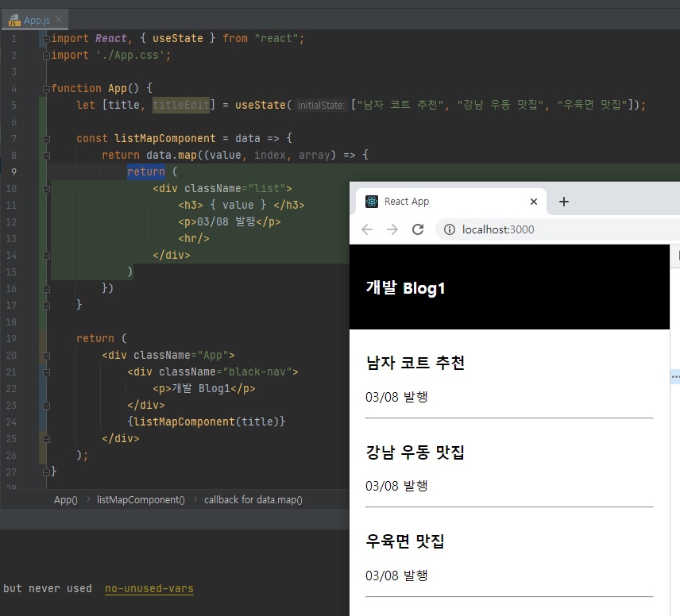Select the React App browser tab

(451, 202)
